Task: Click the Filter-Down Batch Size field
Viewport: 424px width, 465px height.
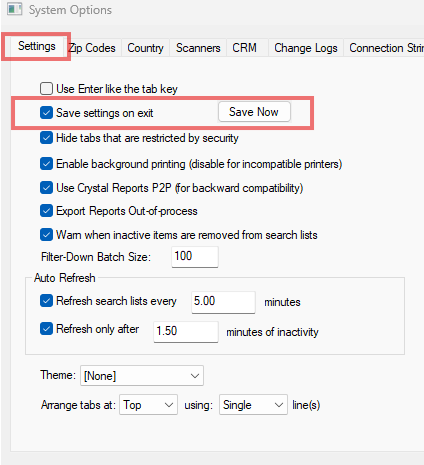Action: click(195, 257)
